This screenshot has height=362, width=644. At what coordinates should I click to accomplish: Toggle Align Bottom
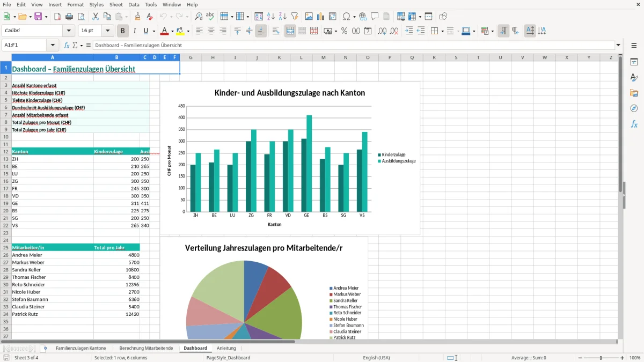tap(261, 31)
